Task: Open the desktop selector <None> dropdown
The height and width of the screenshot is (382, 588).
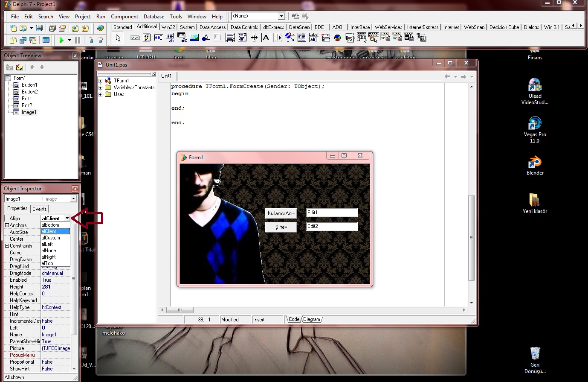Action: pos(281,16)
